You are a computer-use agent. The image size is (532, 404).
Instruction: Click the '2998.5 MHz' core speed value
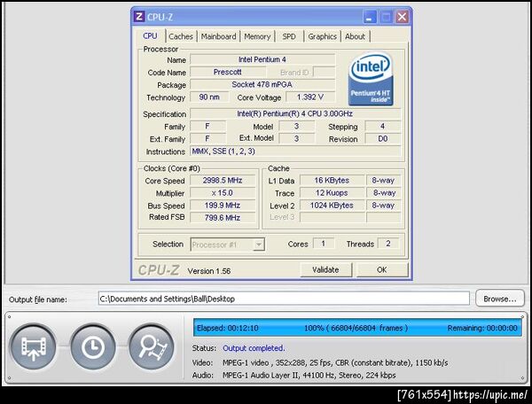point(223,181)
